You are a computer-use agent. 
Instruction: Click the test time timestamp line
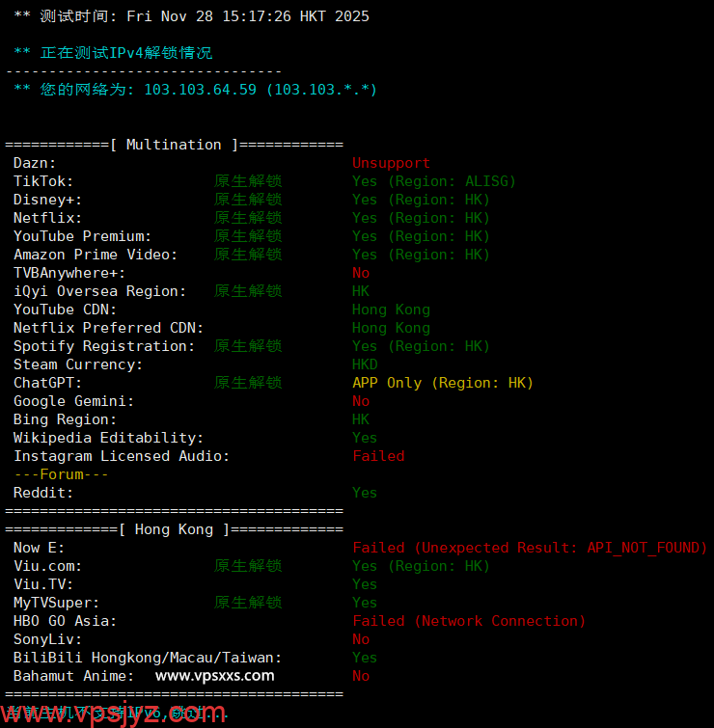pos(191,16)
